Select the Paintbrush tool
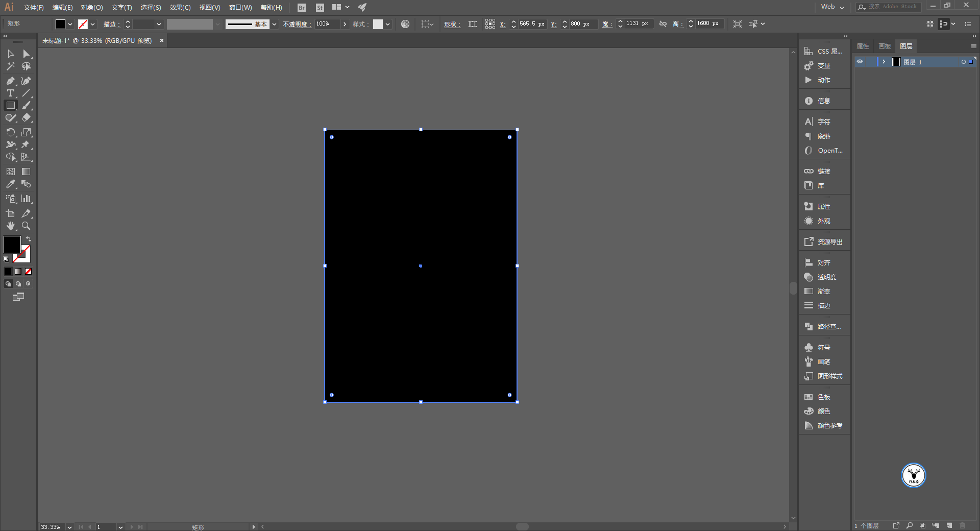 27,105
